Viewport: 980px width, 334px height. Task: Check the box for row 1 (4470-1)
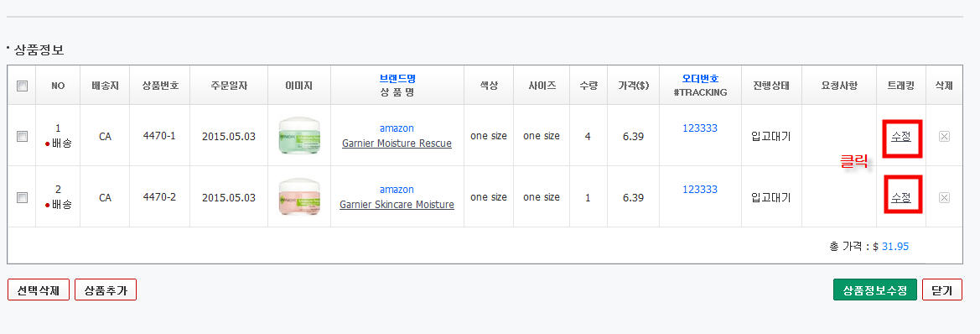click(x=22, y=136)
